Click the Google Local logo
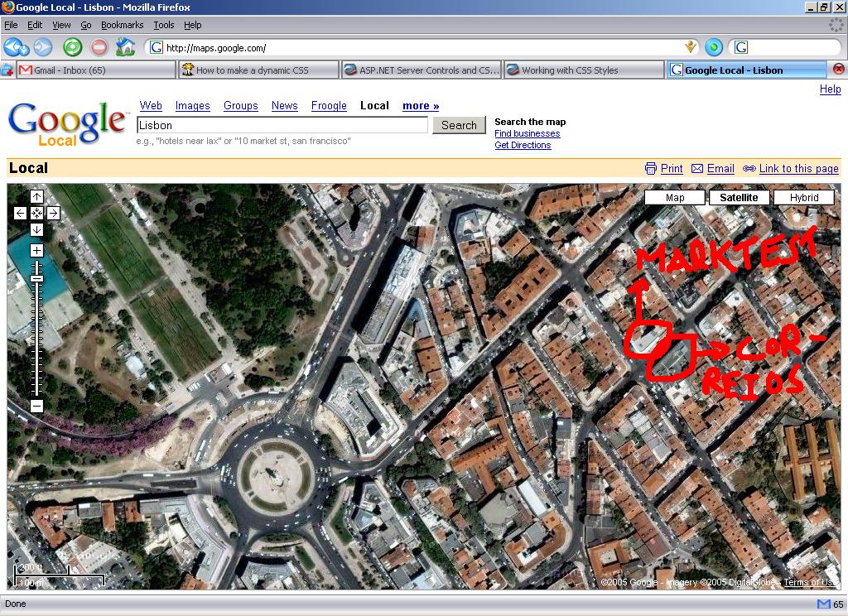The height and width of the screenshot is (616, 848). pos(68,124)
